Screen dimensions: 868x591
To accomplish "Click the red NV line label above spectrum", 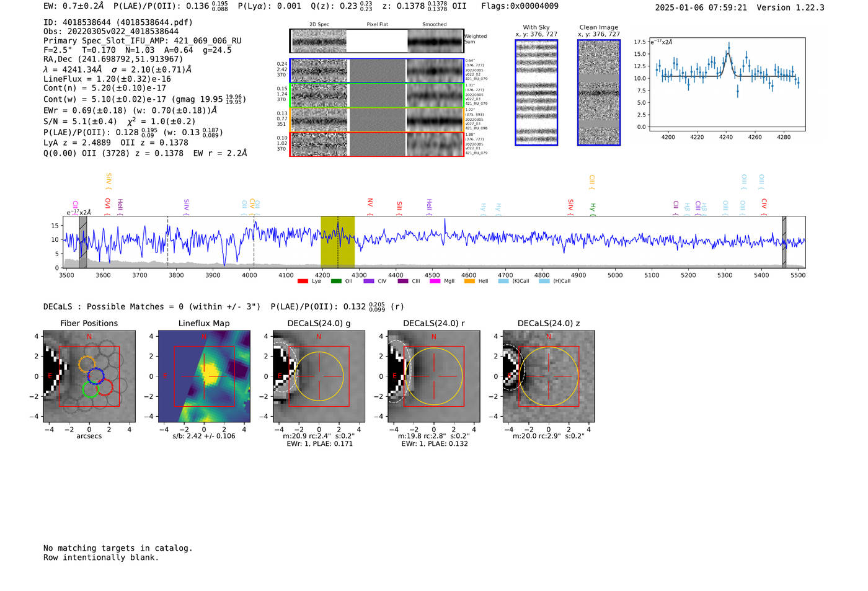I will (x=370, y=204).
